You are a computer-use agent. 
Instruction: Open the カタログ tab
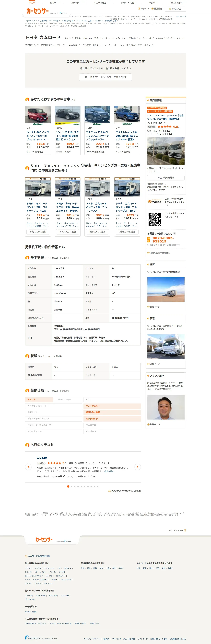(75, 2)
